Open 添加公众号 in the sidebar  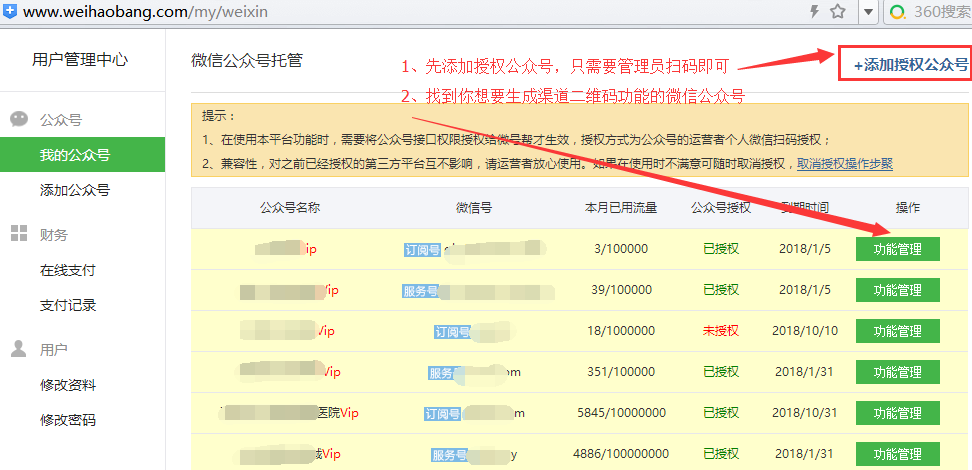pos(74,190)
